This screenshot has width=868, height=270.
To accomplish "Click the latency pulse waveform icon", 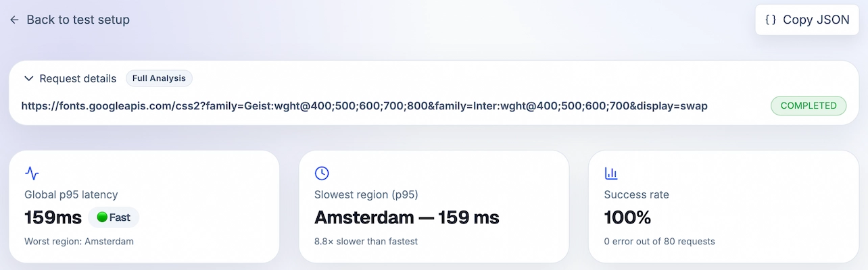I will [32, 173].
